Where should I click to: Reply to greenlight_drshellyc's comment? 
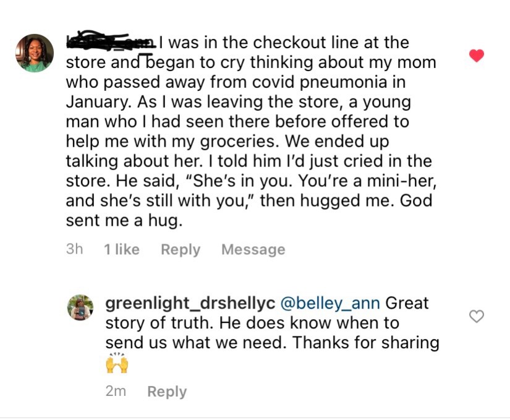point(167,392)
